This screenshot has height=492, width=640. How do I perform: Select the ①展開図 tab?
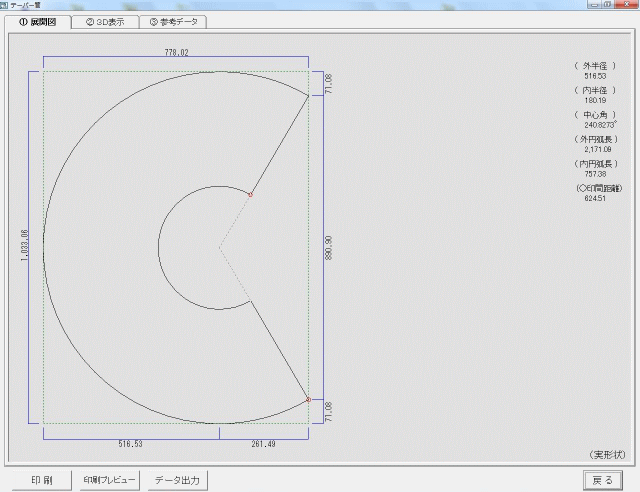coord(38,22)
